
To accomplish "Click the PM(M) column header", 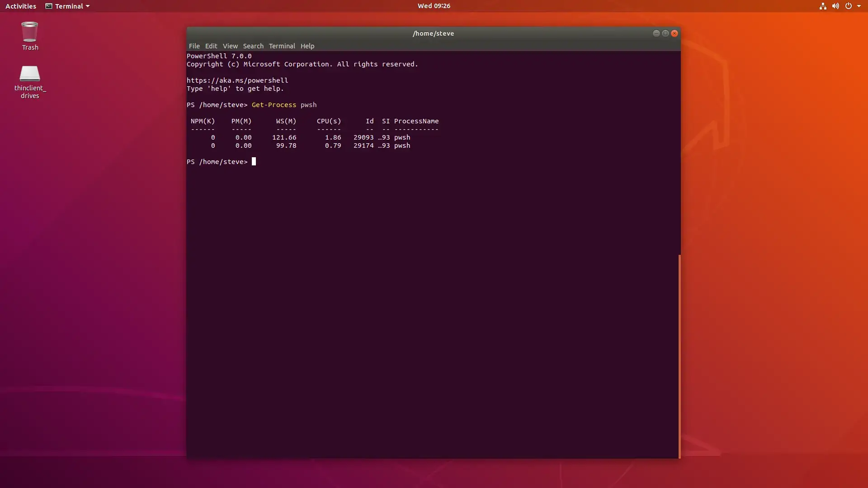I will click(241, 121).
